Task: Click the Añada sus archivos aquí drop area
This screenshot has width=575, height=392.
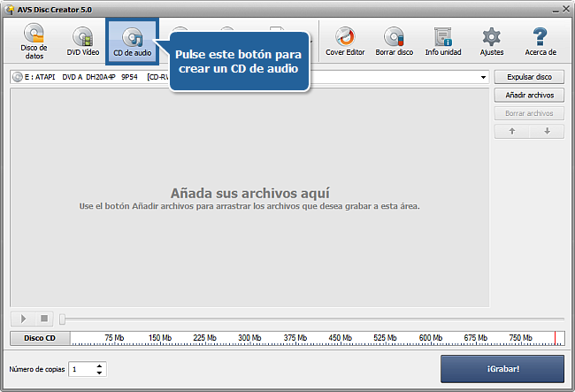Action: 249,197
